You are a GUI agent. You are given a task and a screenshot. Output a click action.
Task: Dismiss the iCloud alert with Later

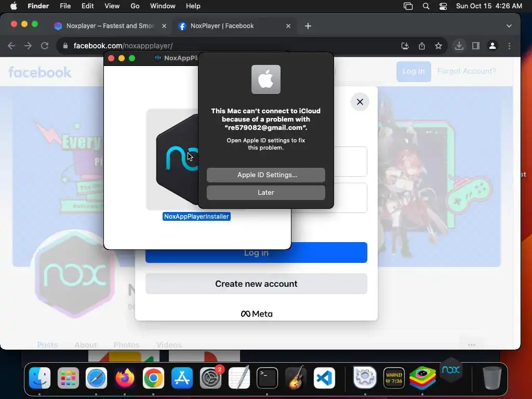(x=265, y=192)
